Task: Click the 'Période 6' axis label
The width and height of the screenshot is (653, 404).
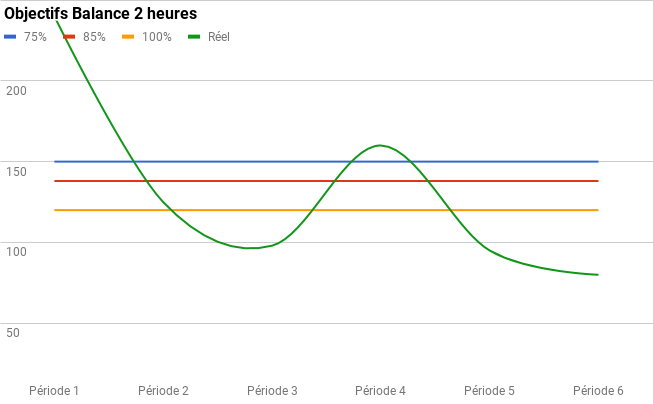Action: 598,390
